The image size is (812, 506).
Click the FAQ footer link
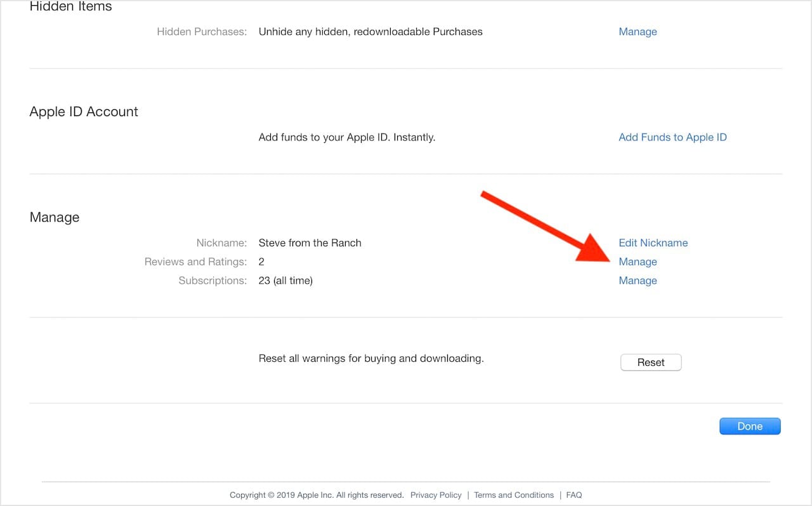click(x=573, y=495)
